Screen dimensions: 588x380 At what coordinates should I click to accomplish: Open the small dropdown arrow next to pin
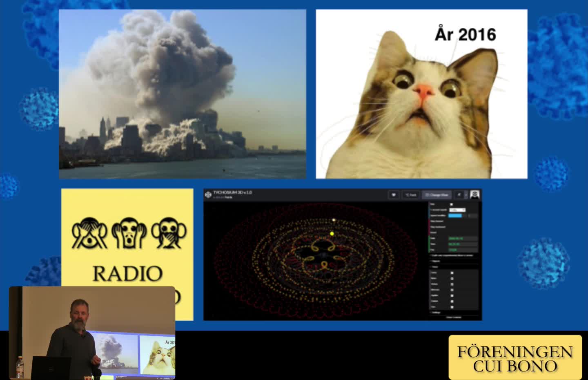click(466, 195)
